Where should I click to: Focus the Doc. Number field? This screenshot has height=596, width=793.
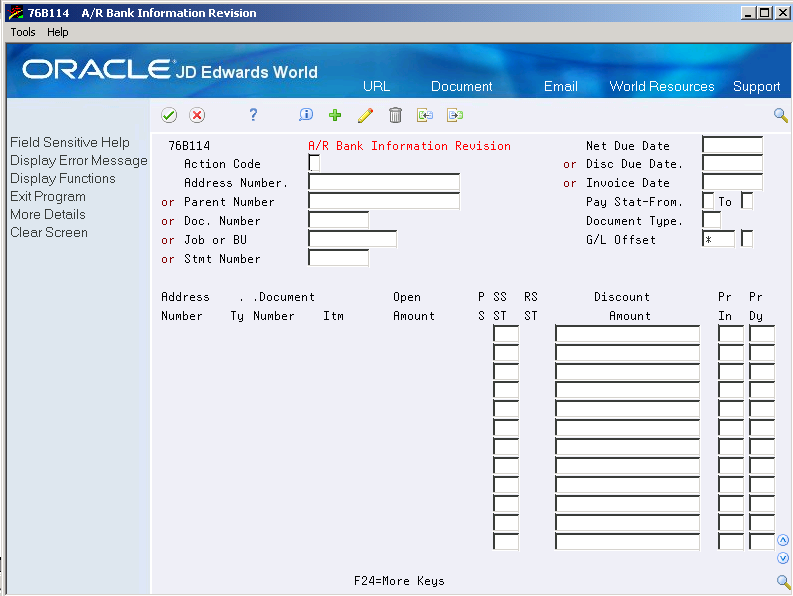point(338,220)
